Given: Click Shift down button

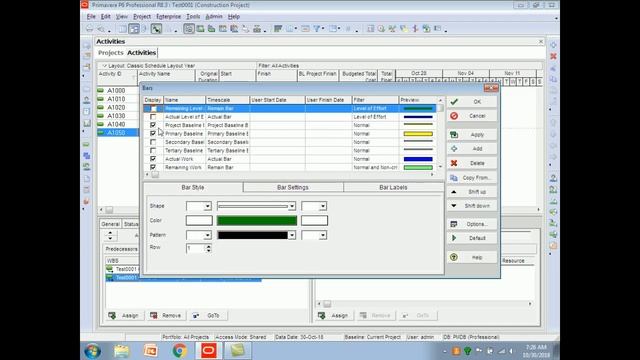Looking at the screenshot, I should (x=472, y=206).
